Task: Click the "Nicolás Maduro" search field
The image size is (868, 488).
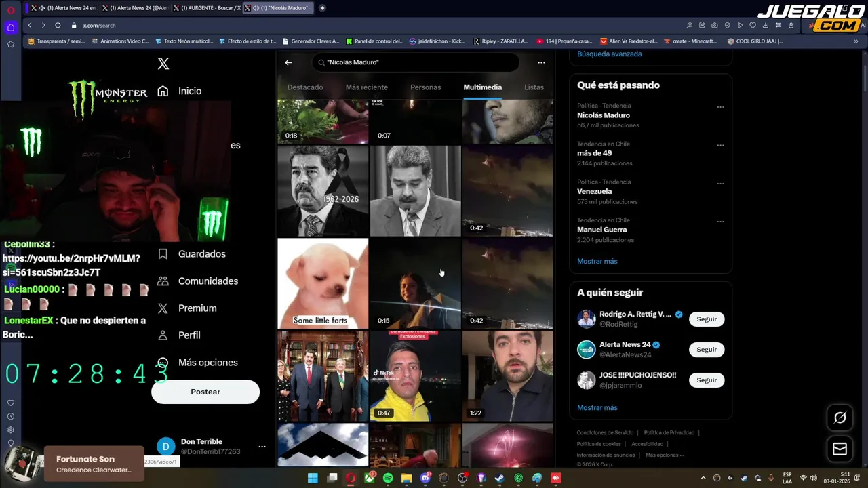Action: pyautogui.click(x=416, y=62)
